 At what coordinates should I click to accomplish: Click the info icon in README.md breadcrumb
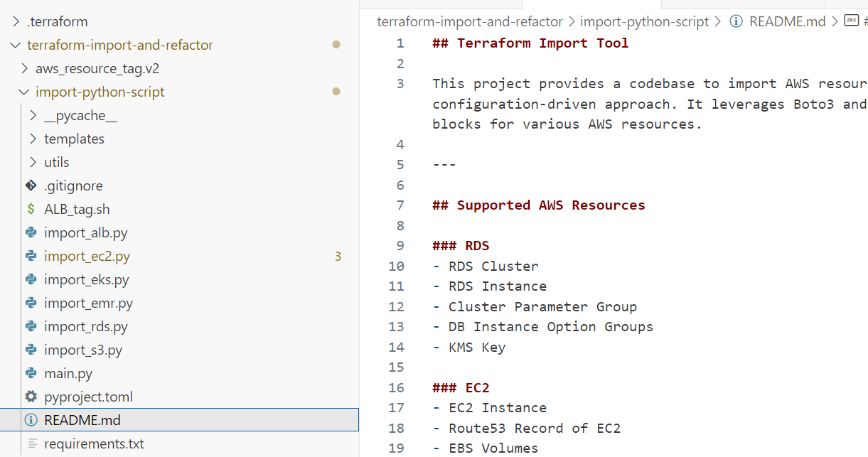(736, 21)
